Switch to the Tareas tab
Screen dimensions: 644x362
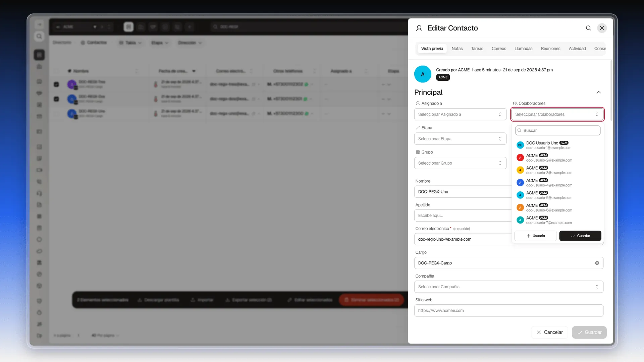(x=477, y=49)
